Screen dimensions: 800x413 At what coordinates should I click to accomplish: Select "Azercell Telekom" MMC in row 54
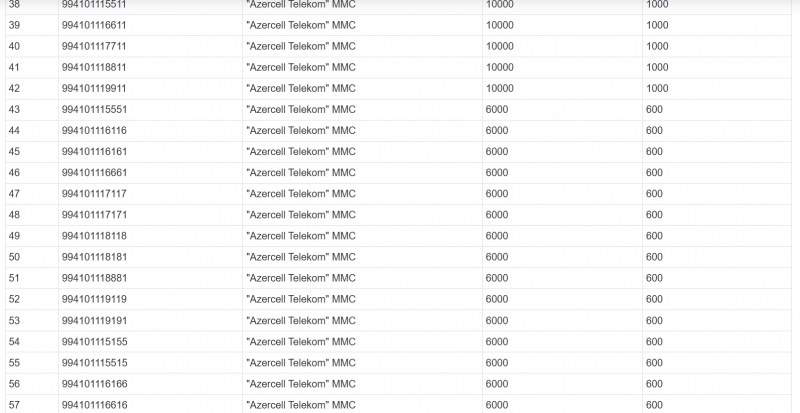(x=301, y=342)
